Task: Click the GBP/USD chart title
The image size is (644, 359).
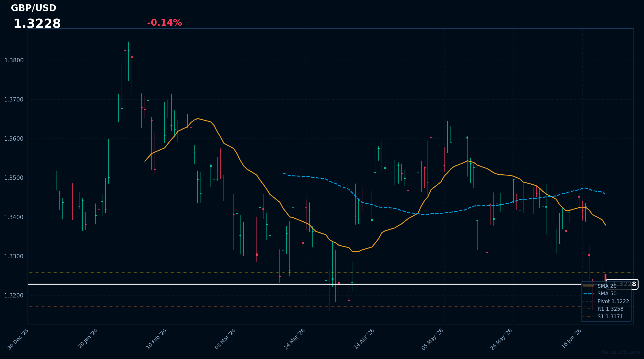Action: (x=34, y=8)
